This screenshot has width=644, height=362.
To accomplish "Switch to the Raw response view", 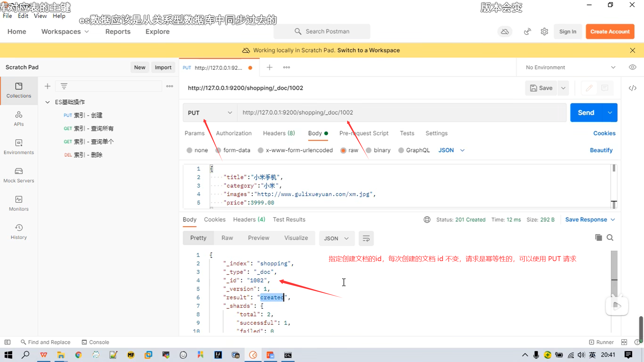I will 227,238.
